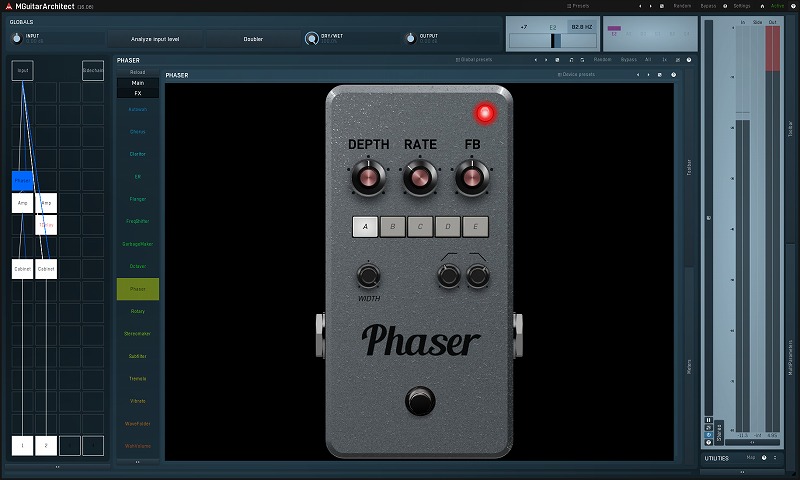Select the first Amp block in signal chain
This screenshot has height=480, width=800.
coord(23,203)
